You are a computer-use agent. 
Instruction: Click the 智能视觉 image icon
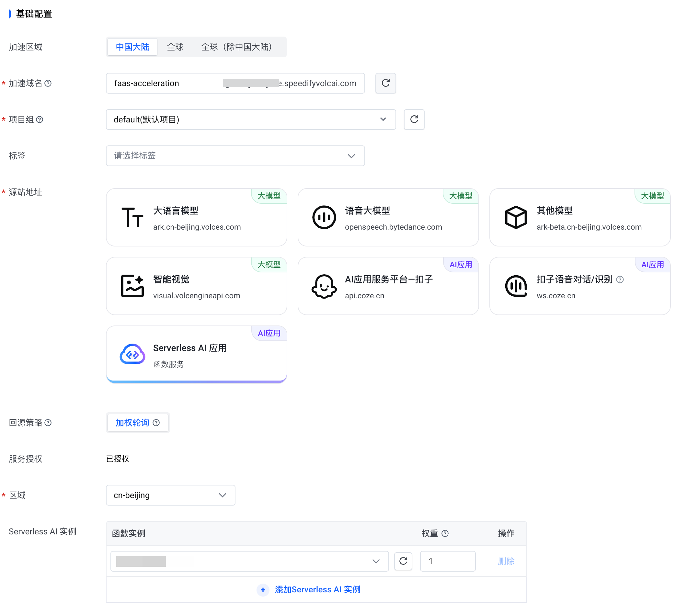click(132, 286)
